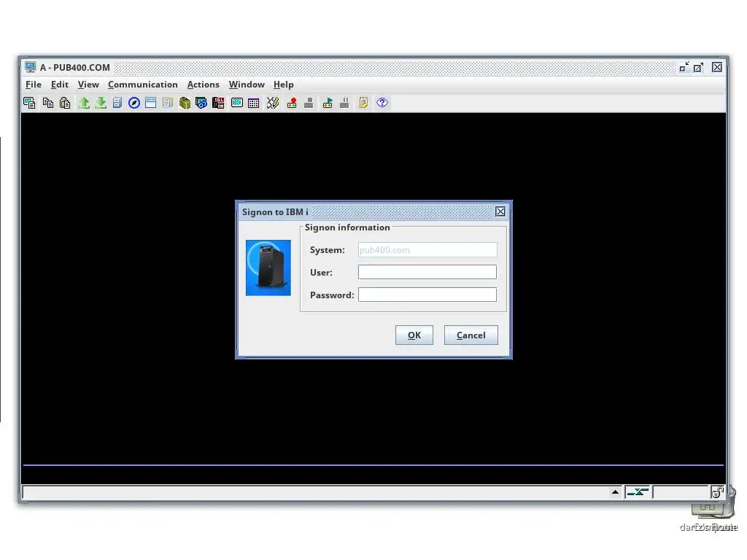The height and width of the screenshot is (560, 747).
Task: Click the olive green box toolbar icon
Action: (185, 103)
